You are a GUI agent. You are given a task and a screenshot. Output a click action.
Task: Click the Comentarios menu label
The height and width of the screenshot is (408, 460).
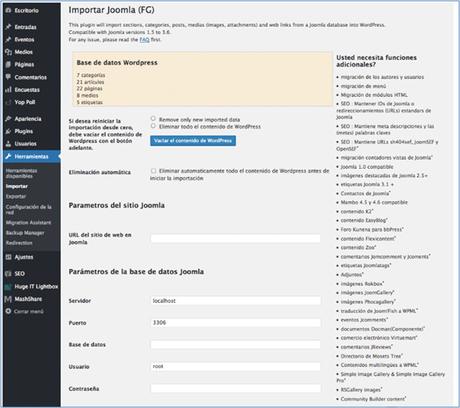[31, 77]
